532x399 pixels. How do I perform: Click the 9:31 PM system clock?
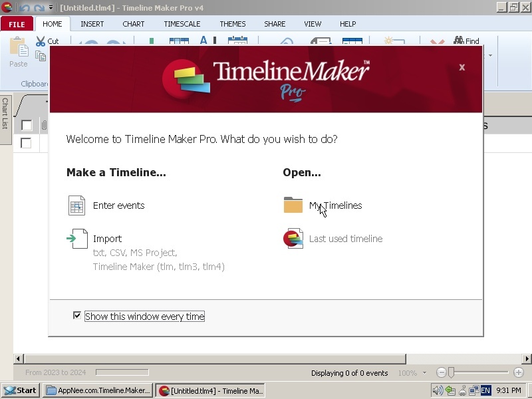coord(509,390)
